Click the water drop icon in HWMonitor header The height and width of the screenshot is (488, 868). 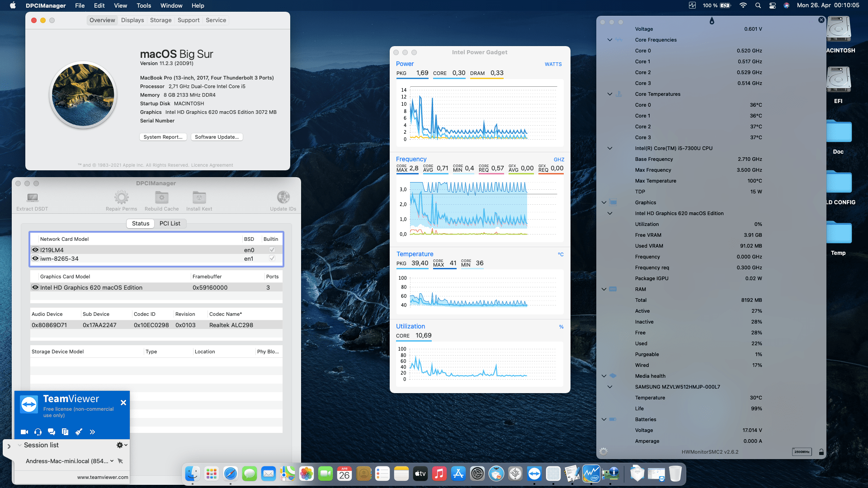coord(712,21)
